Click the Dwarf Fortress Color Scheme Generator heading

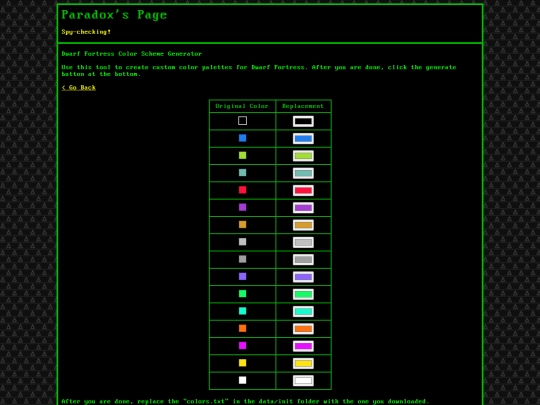(132, 54)
